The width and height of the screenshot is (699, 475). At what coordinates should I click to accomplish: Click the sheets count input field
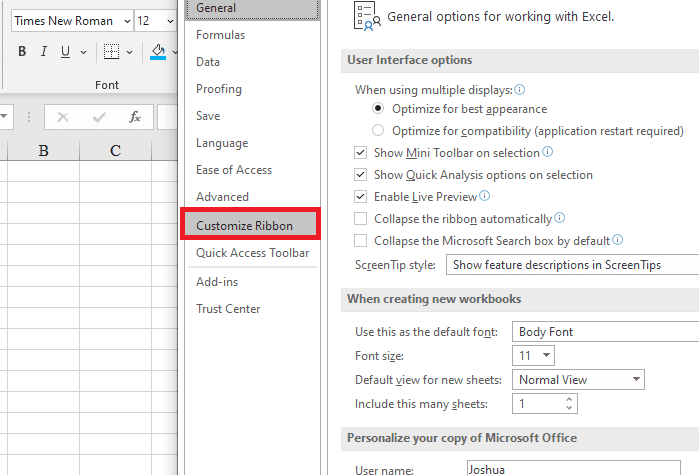tap(539, 404)
